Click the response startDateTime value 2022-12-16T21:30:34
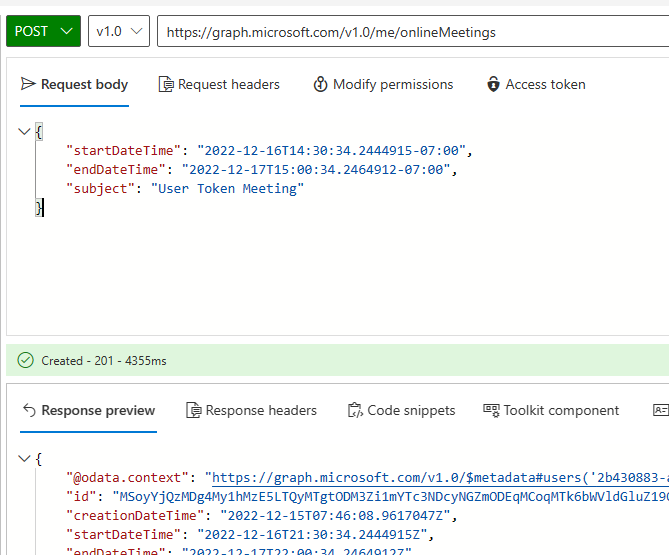The width and height of the screenshot is (669, 555). click(312, 535)
